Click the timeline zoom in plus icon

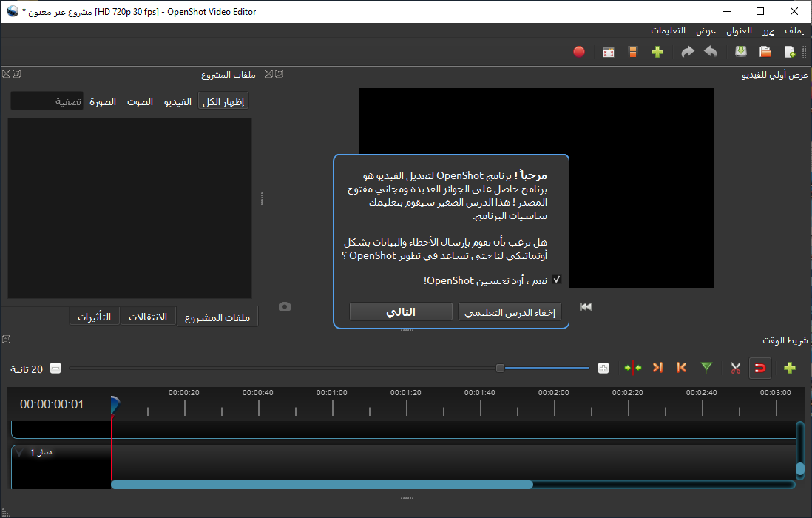(x=603, y=369)
